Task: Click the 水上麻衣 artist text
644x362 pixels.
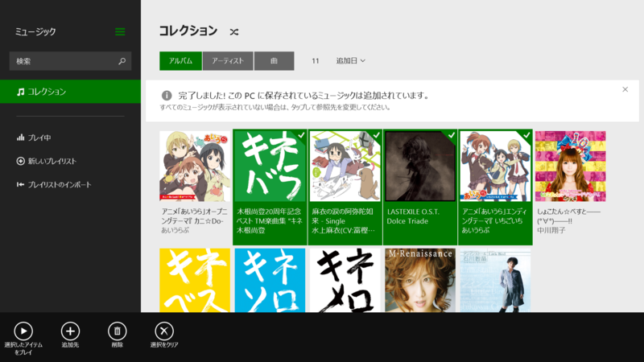Action: tap(344, 230)
